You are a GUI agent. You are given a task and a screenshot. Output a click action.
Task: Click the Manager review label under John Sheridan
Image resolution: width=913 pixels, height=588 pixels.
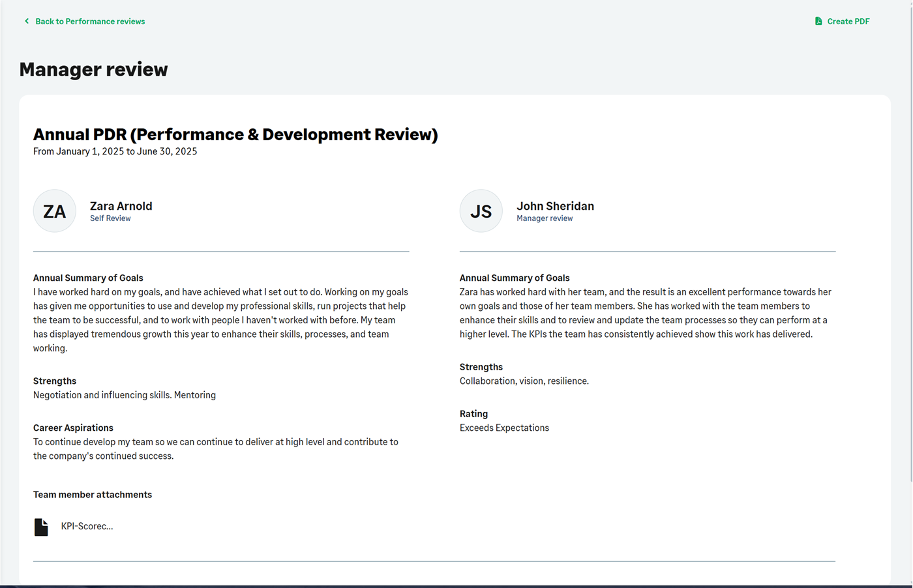(x=545, y=218)
